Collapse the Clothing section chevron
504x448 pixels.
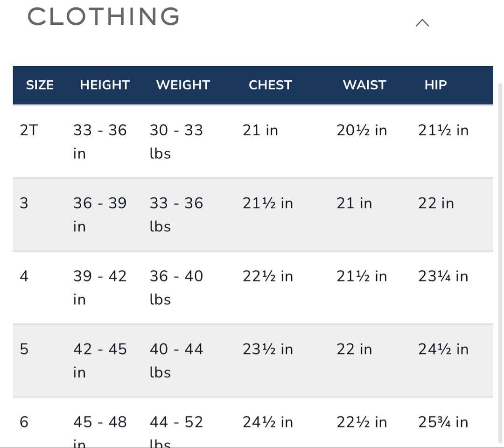pos(422,23)
